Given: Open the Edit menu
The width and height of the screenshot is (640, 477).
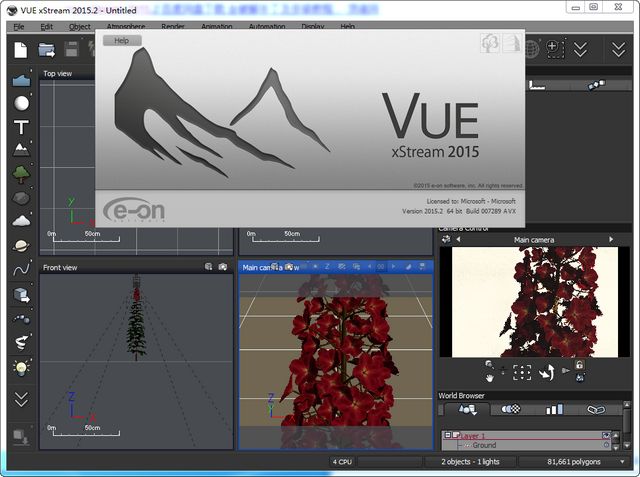Looking at the screenshot, I should coord(47,27).
